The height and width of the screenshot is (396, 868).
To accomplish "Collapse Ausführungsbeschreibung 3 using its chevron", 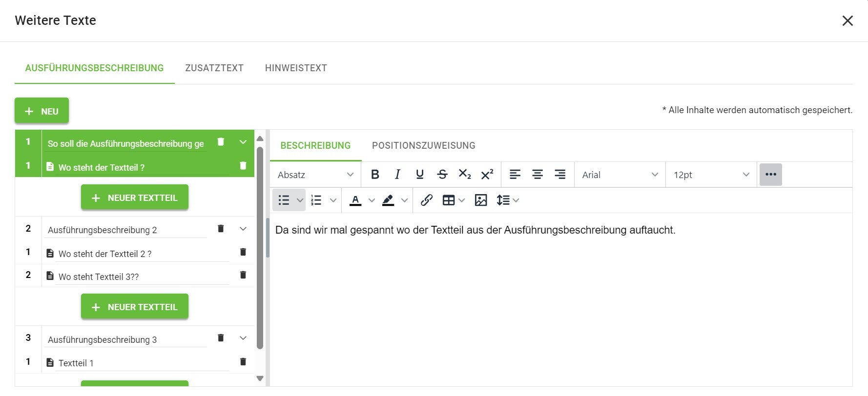I will (x=243, y=338).
